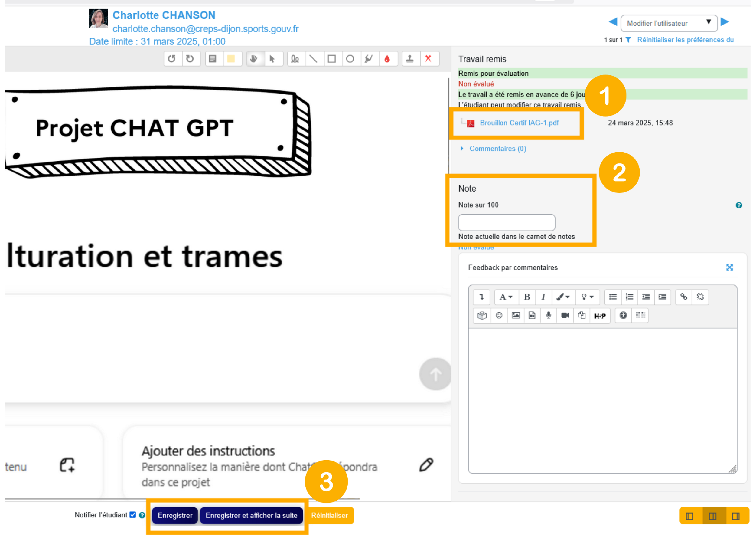Toggle bold formatting in feedback editor
Viewport: 756px width, 535px height.
click(527, 297)
